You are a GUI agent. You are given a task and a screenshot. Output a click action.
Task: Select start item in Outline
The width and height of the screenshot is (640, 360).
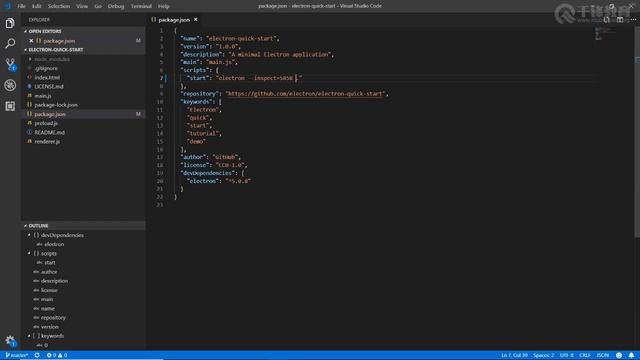click(50, 262)
